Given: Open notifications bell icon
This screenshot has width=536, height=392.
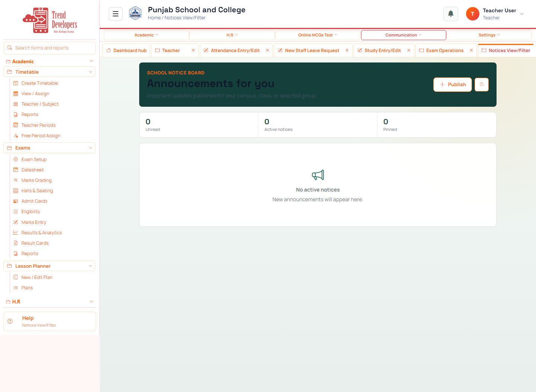Looking at the screenshot, I should 451,14.
